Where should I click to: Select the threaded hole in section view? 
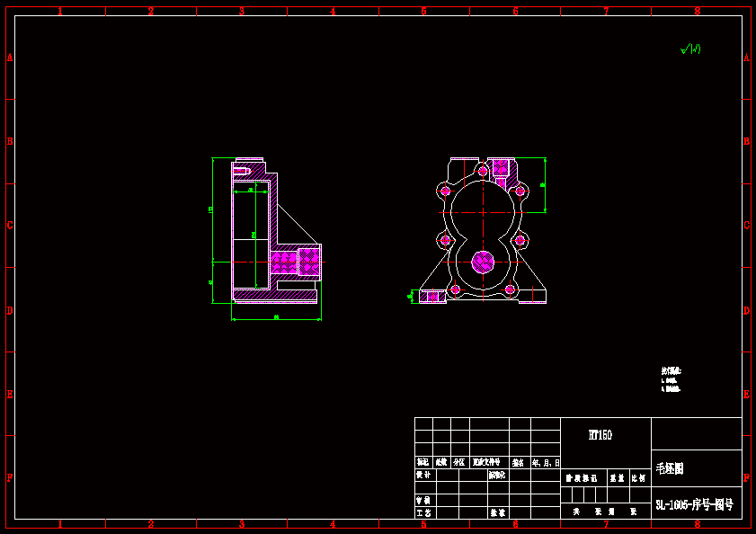pyautogui.click(x=242, y=171)
